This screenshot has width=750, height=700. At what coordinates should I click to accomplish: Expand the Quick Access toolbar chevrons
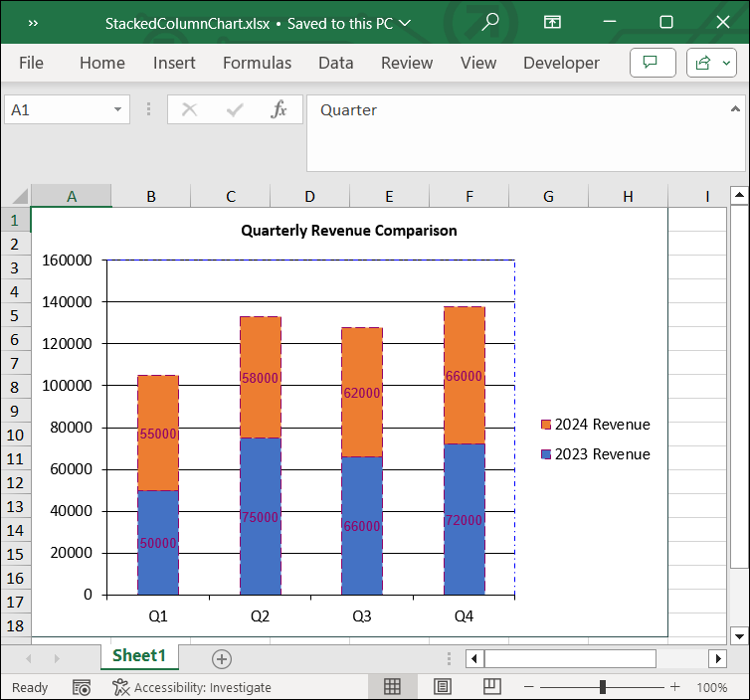pos(33,23)
